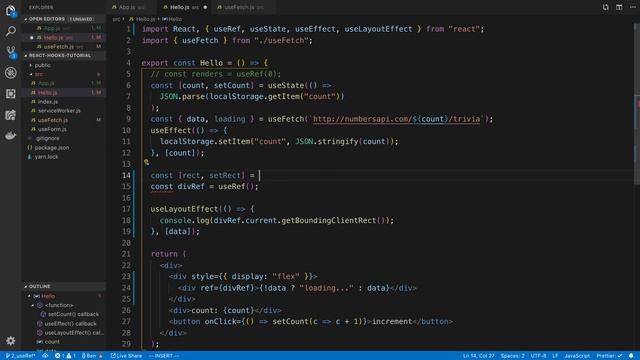Viewport: 640px width, 360px height.
Task: Follow the numbersapi.com URL link in code
Action: (396, 119)
